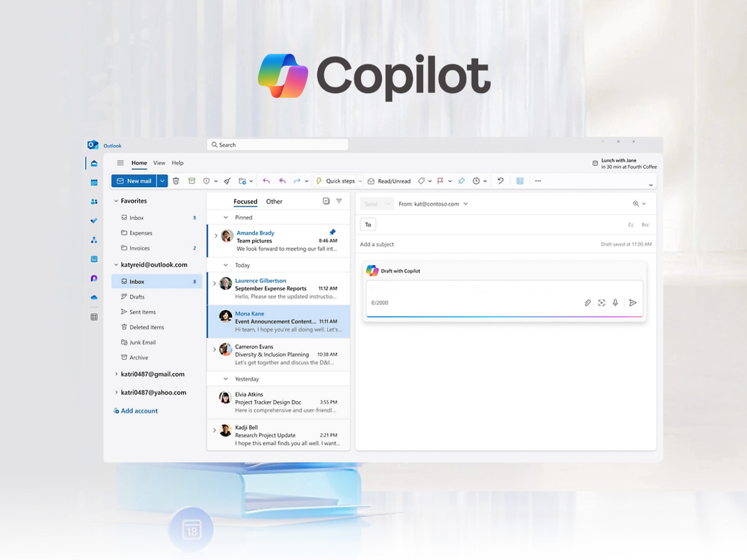The height and width of the screenshot is (560, 747).
Task: Click the Pin icon in toolbar
Action: (461, 181)
